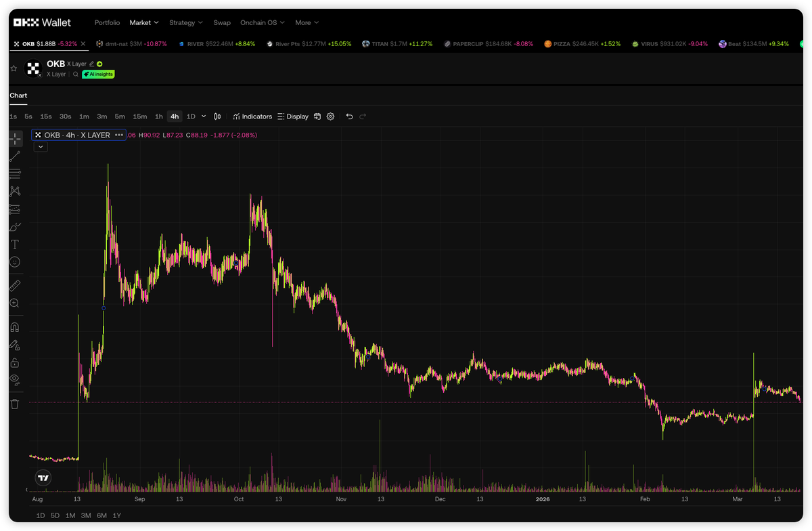Open the RIVER ticker entry

point(217,43)
